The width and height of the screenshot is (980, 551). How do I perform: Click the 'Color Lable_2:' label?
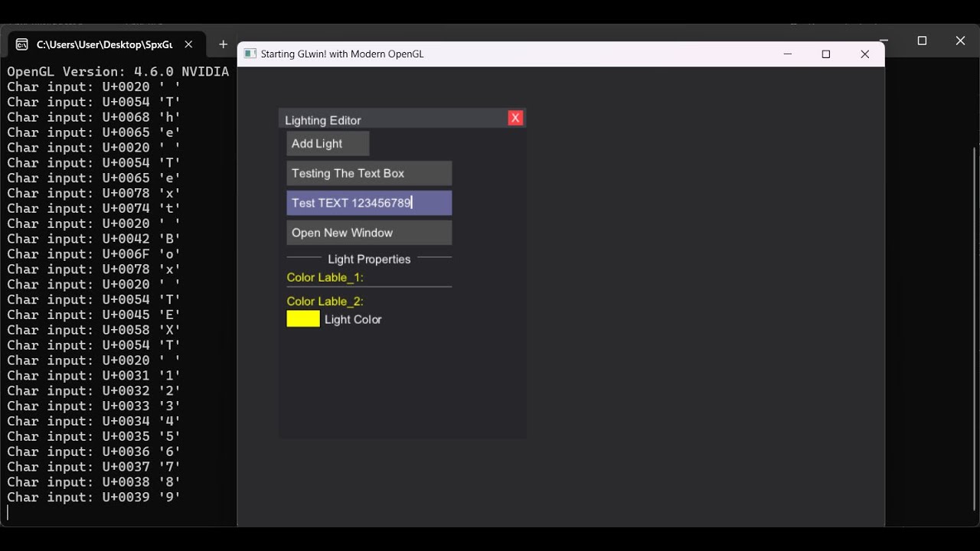(325, 302)
